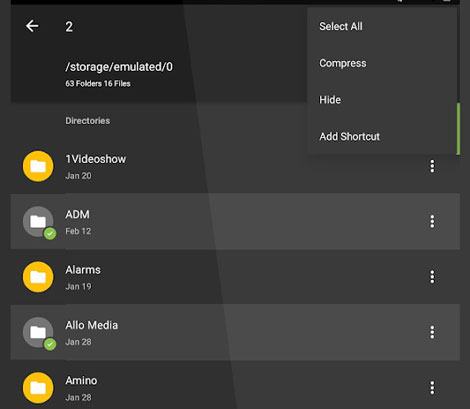The height and width of the screenshot is (409, 470).
Task: Select the yellow Amino folder icon
Action: tap(38, 387)
